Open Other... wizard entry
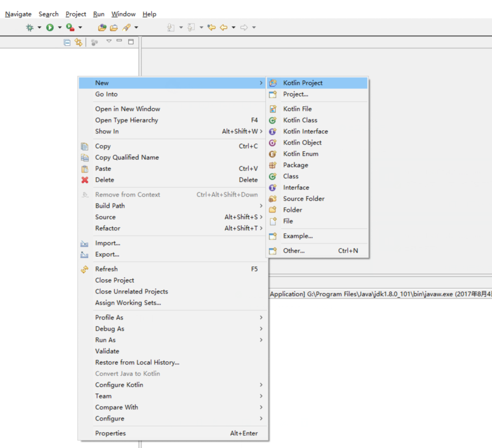 pos(317,251)
